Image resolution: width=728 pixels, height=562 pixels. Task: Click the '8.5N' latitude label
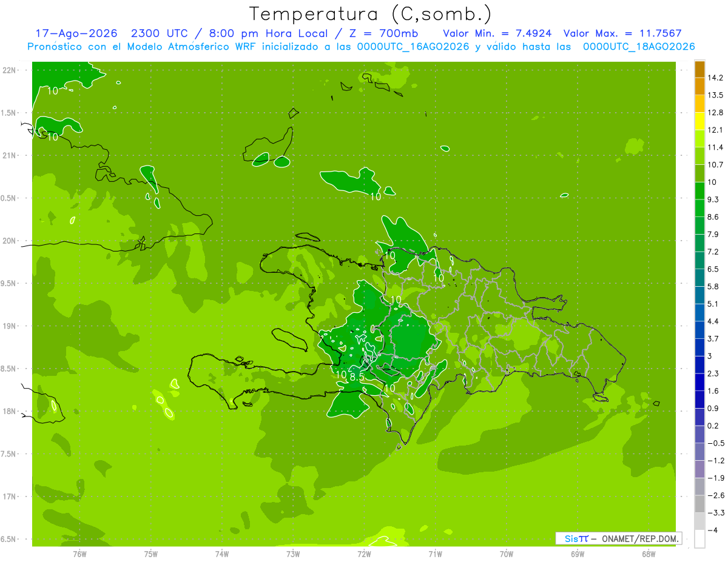pos(8,369)
